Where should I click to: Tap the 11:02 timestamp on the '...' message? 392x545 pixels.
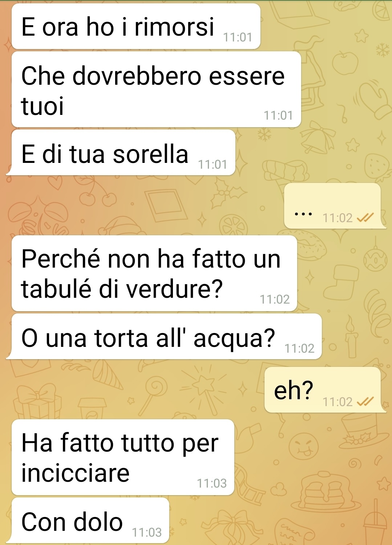click(338, 218)
